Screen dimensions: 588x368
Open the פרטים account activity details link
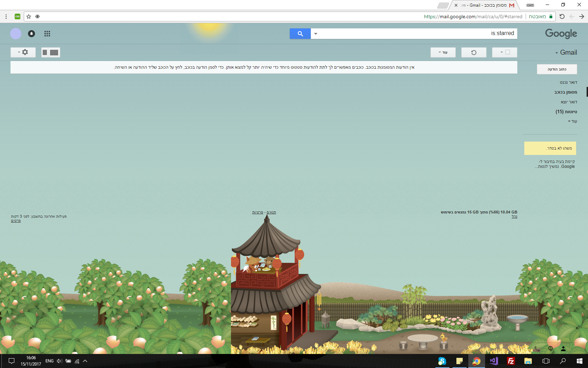pyautogui.click(x=16, y=221)
